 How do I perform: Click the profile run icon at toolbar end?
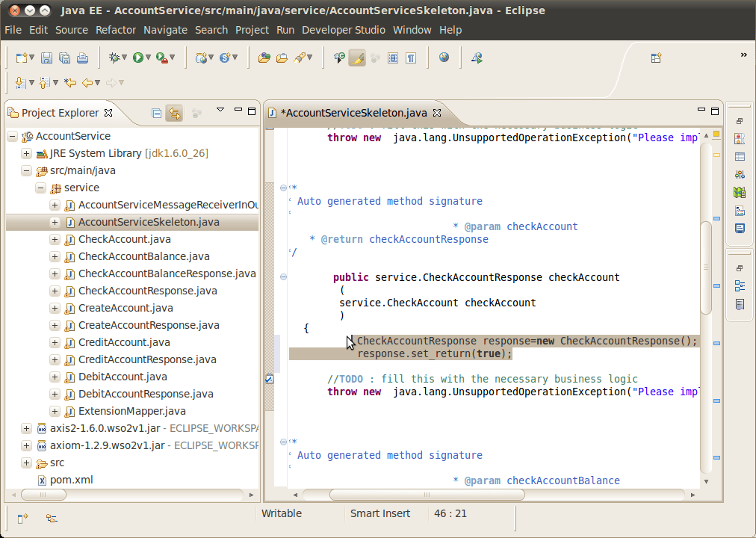pyautogui.click(x=477, y=58)
